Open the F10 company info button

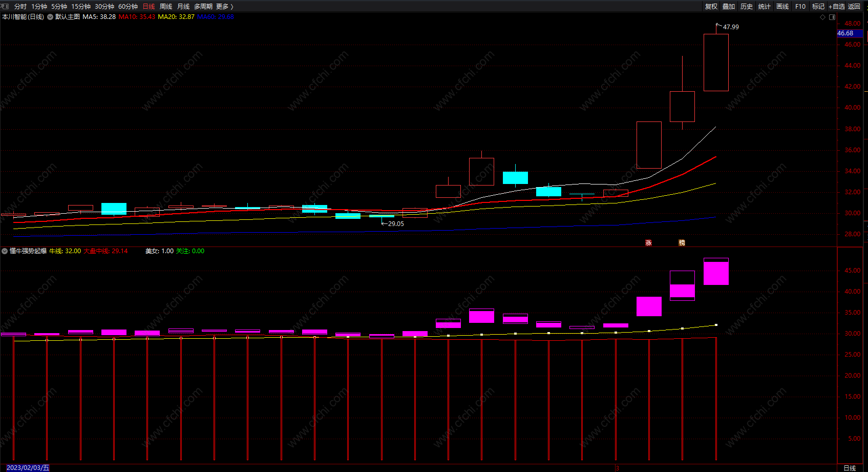click(x=800, y=7)
